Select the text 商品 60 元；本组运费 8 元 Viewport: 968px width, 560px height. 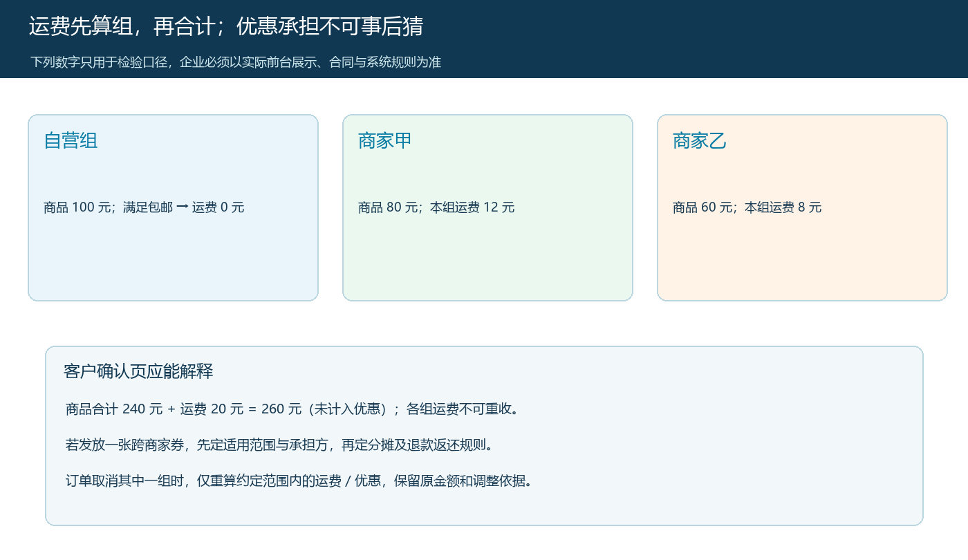[747, 207]
